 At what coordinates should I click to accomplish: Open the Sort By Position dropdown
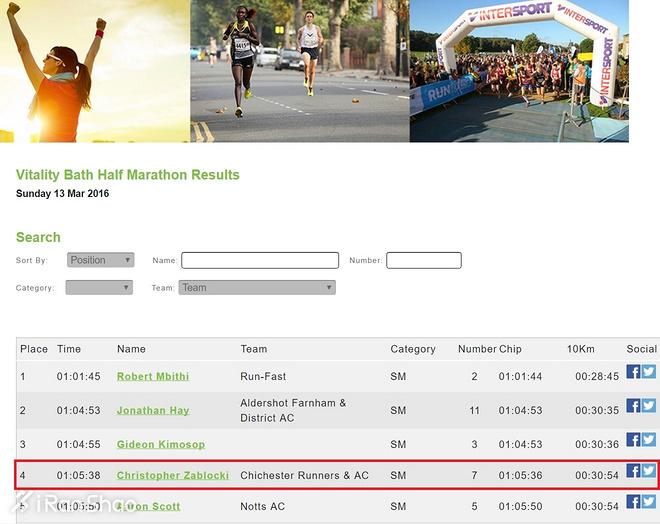coord(100,260)
